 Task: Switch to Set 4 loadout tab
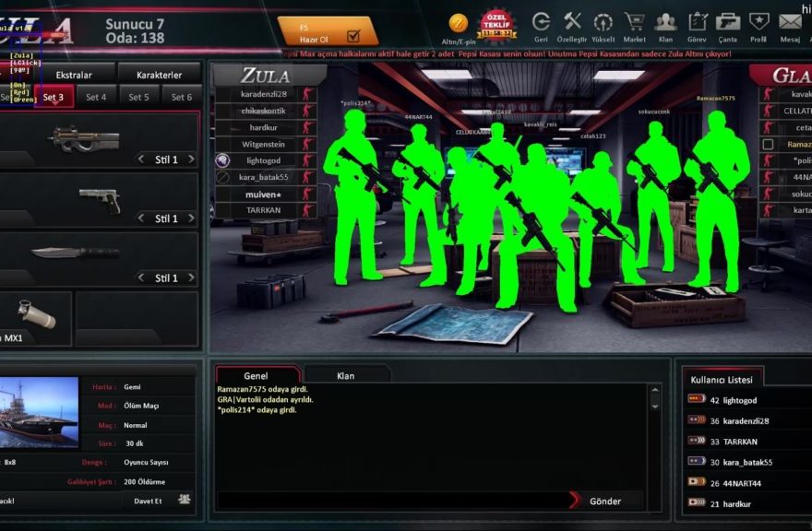coord(96,97)
